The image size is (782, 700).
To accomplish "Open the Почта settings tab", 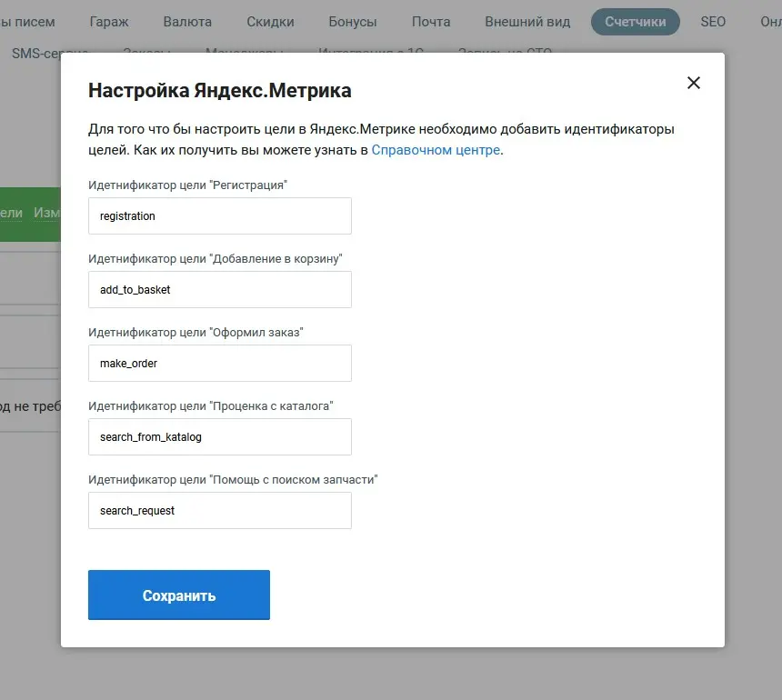I will (x=430, y=22).
